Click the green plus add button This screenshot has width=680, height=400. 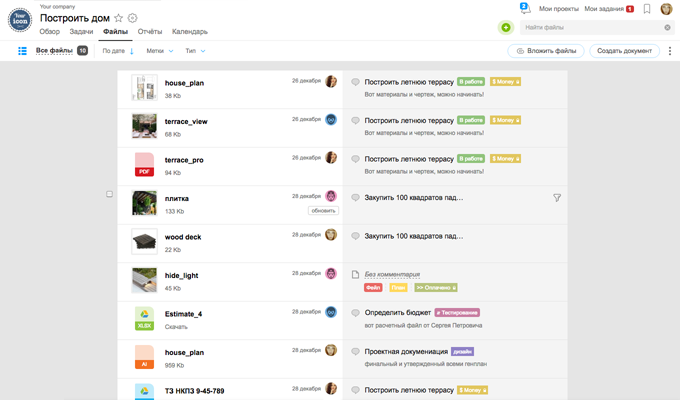point(506,27)
